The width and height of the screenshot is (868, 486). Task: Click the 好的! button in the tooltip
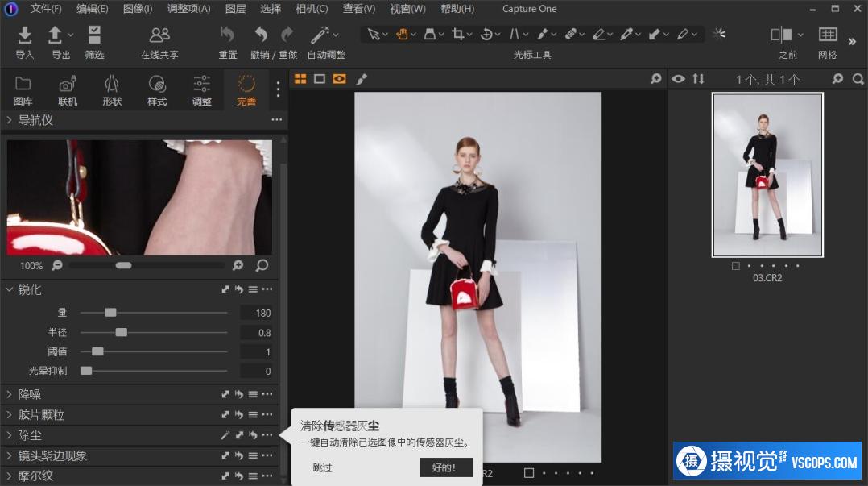click(446, 467)
